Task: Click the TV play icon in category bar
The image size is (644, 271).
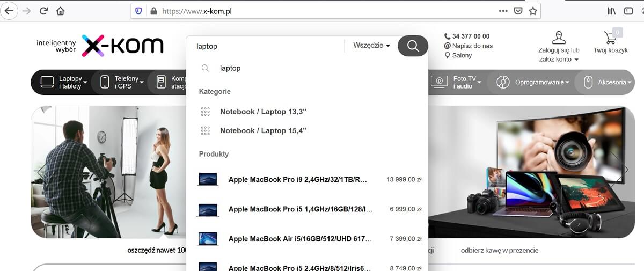Action: click(x=439, y=82)
